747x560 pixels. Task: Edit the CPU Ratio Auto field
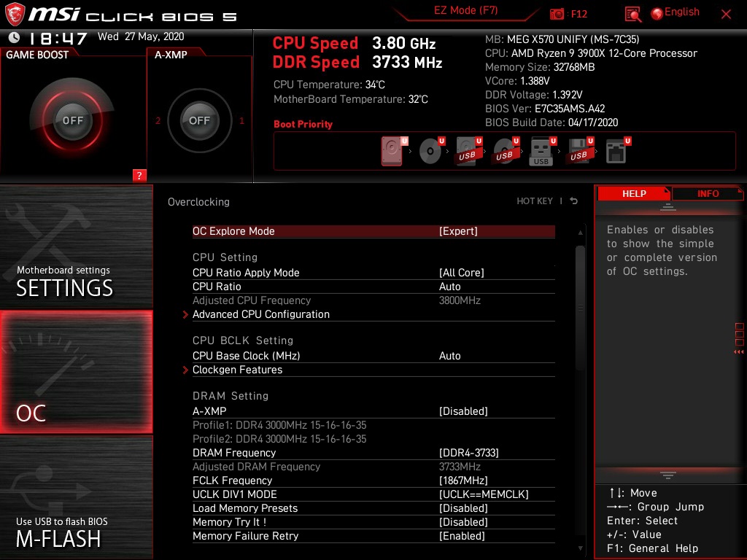click(373, 286)
